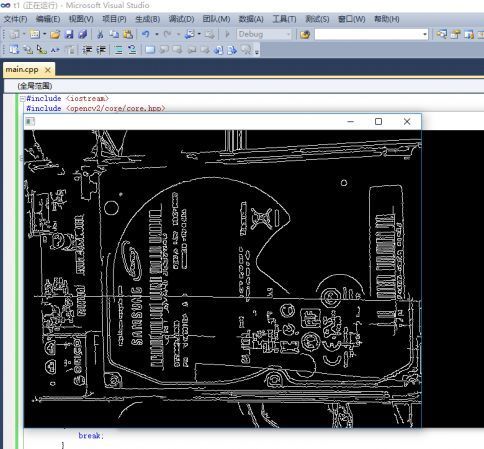
Task: Click the Copy icon
Action: 114,34
